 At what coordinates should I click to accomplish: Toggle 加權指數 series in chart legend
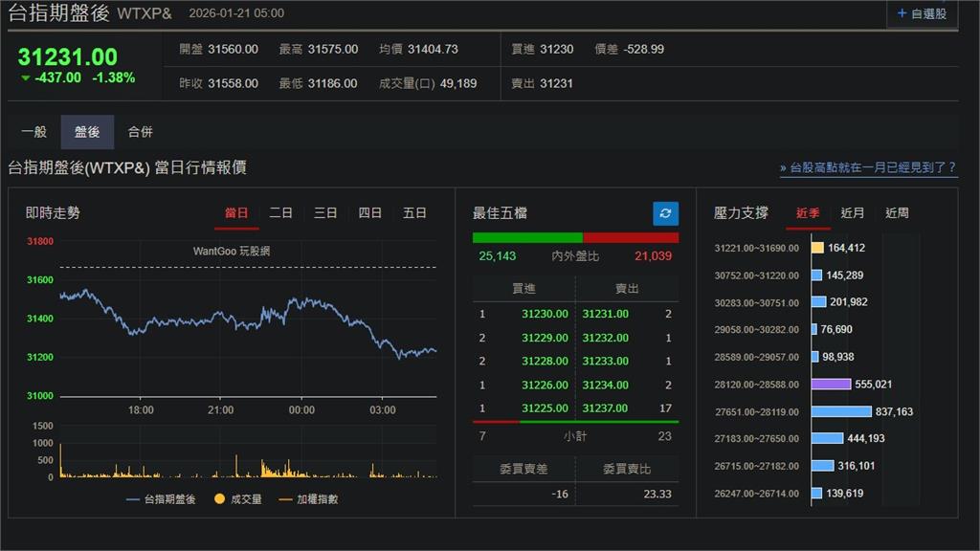pyautogui.click(x=307, y=498)
